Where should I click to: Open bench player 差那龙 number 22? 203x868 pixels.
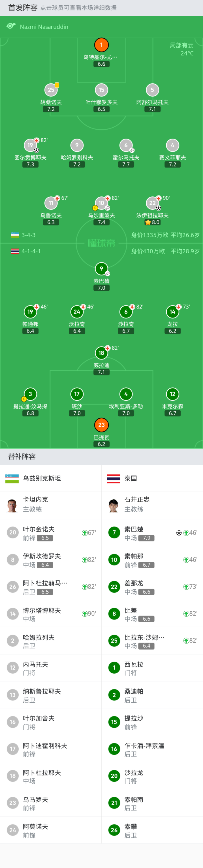pos(152,587)
